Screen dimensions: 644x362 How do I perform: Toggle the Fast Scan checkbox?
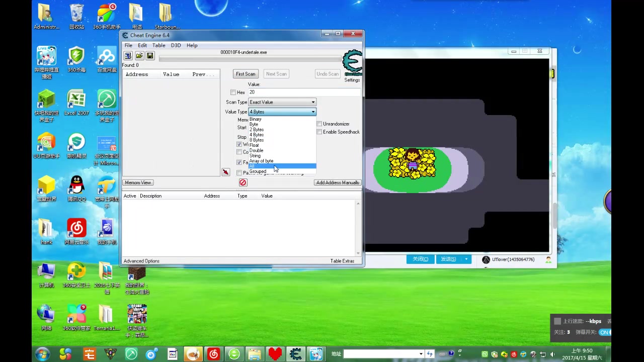(239, 162)
